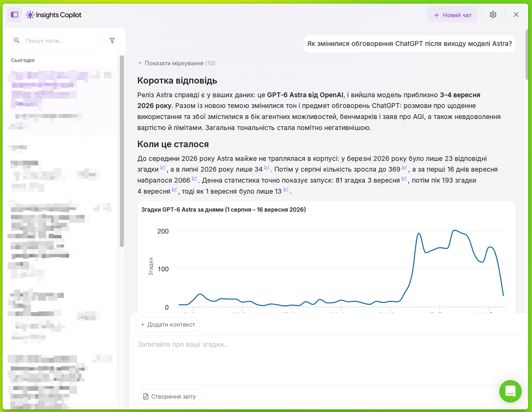Focus the "Пошук чатів..." search field
The height and width of the screenshot is (412, 532).
[x=53, y=41]
